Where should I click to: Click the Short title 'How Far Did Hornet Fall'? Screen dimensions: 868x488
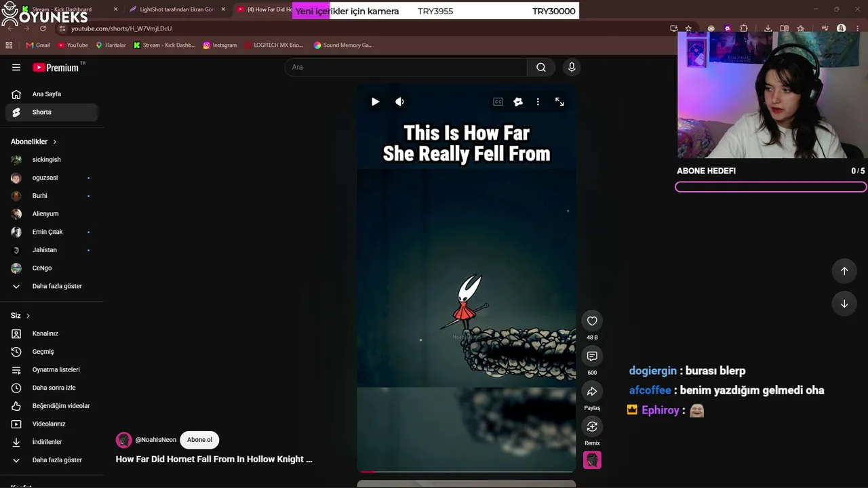tap(214, 459)
